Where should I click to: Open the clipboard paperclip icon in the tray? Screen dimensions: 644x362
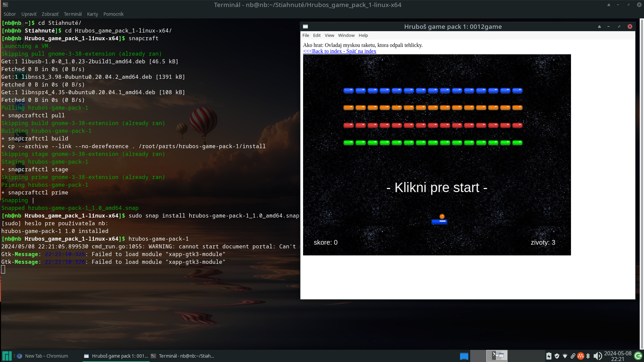pos(573,356)
